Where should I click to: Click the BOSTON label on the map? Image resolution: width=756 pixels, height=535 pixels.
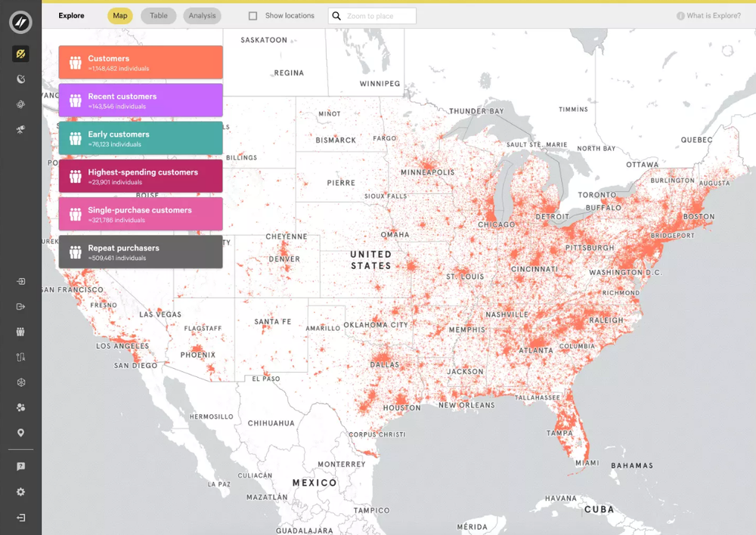click(x=699, y=216)
